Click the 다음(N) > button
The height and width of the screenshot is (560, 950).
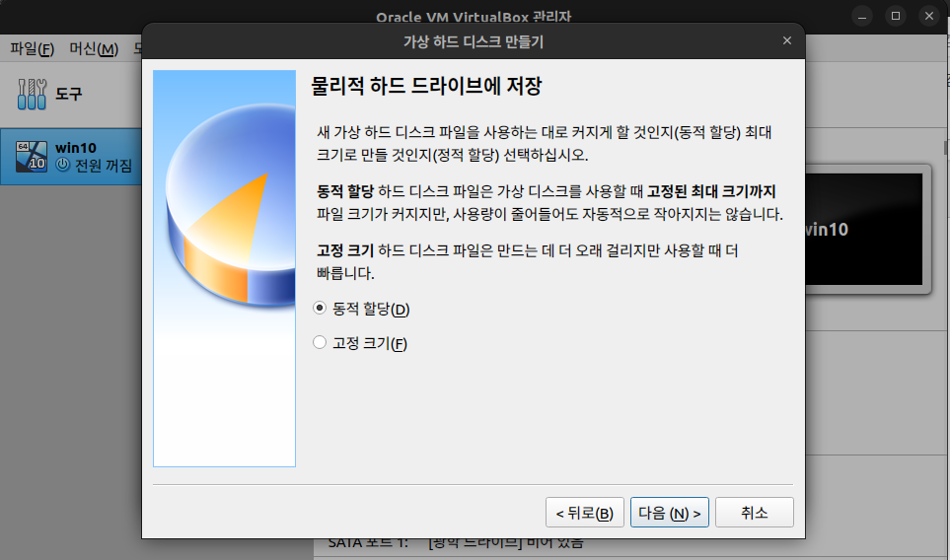pyautogui.click(x=670, y=512)
